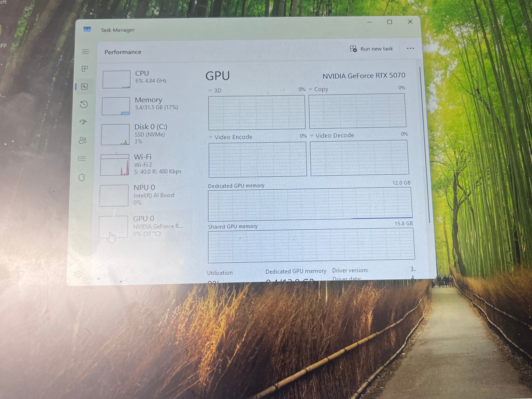Open the Users page icon
Screen dimensions: 532x399
[83, 140]
